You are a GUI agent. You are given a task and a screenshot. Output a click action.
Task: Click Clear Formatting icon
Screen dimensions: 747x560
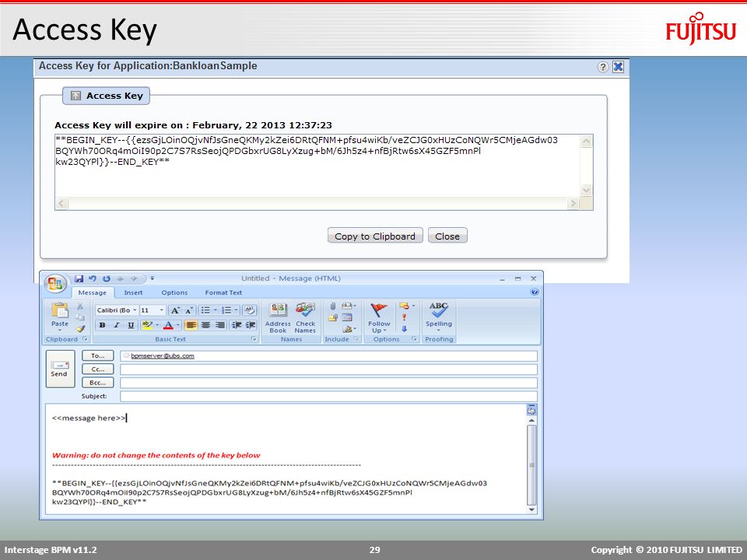point(250,310)
